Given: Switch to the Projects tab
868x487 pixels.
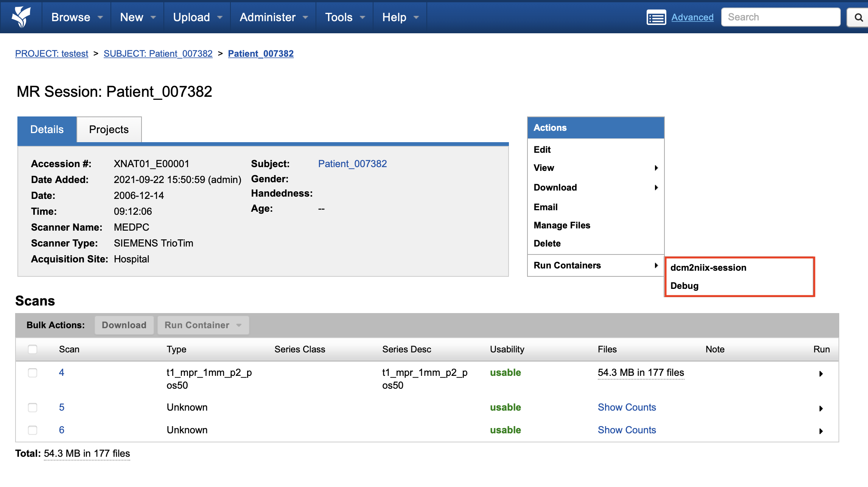Looking at the screenshot, I should (x=109, y=130).
